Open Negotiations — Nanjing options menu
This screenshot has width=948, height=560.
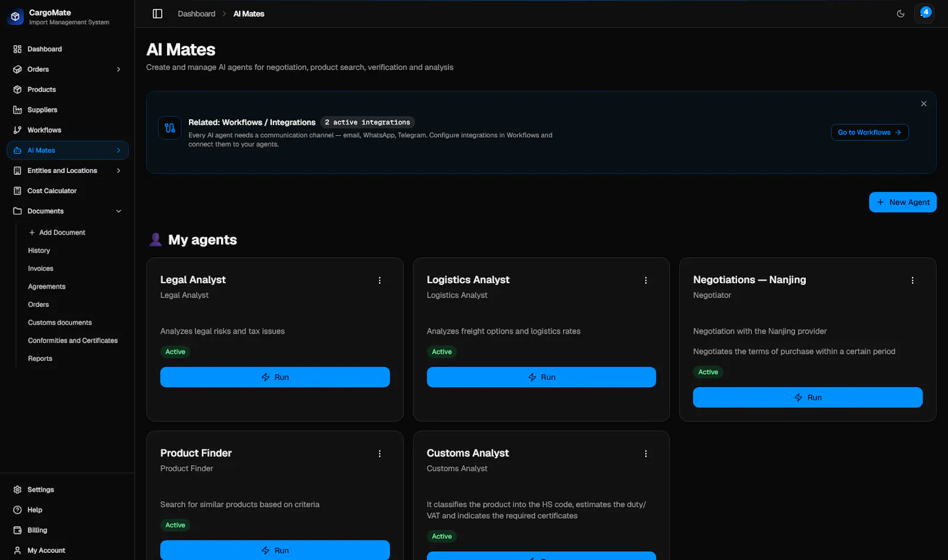912,280
